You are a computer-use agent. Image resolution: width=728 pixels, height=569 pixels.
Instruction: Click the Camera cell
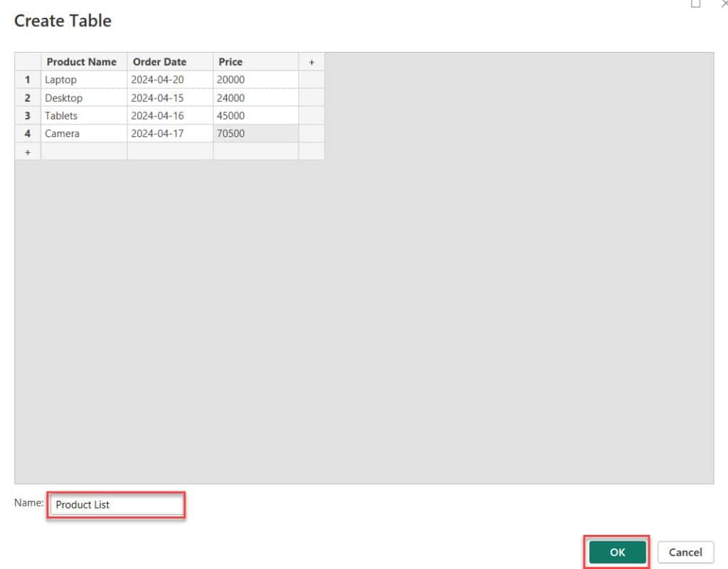click(x=84, y=134)
